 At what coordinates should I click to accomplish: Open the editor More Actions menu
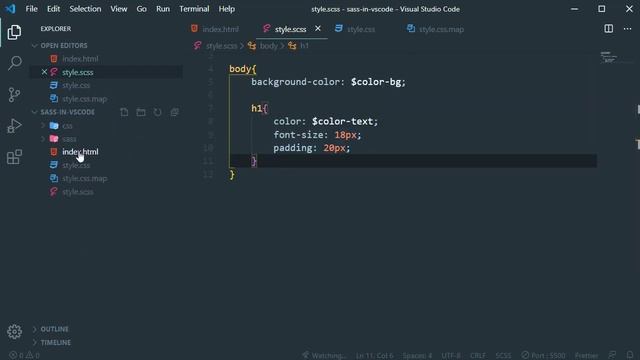pos(627,29)
